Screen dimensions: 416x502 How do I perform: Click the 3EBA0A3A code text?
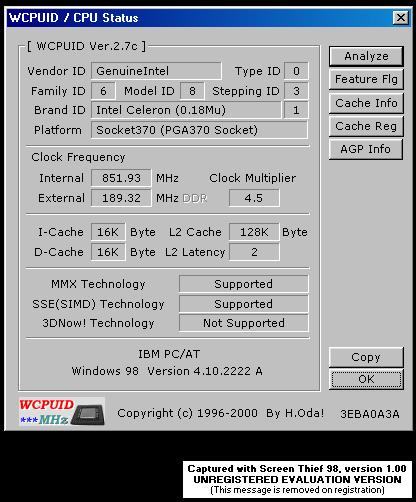tap(370, 414)
